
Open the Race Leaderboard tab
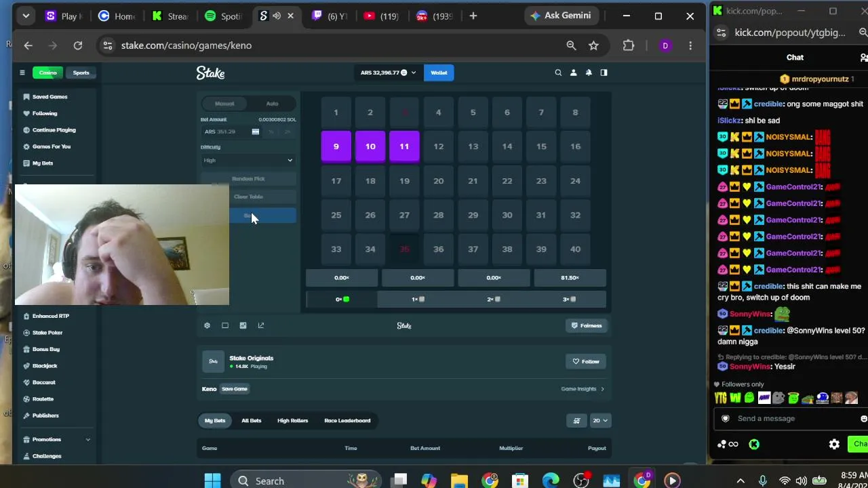347,421
